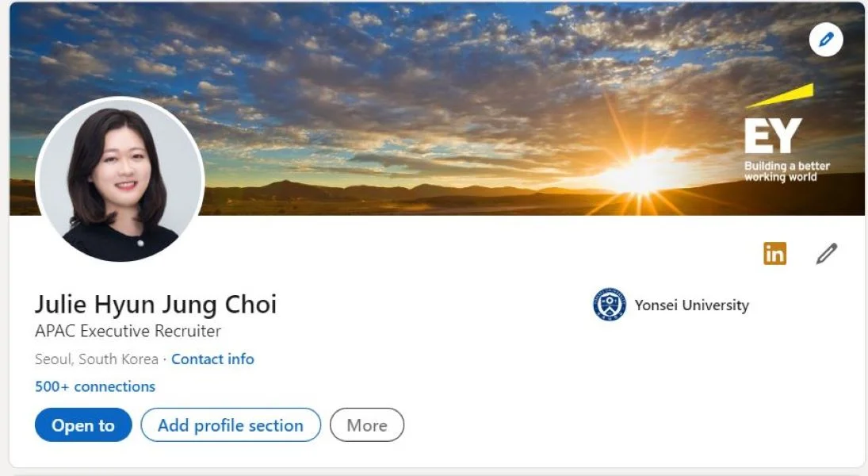Click the Yonsei University crest logo
868x476 pixels.
(x=609, y=305)
